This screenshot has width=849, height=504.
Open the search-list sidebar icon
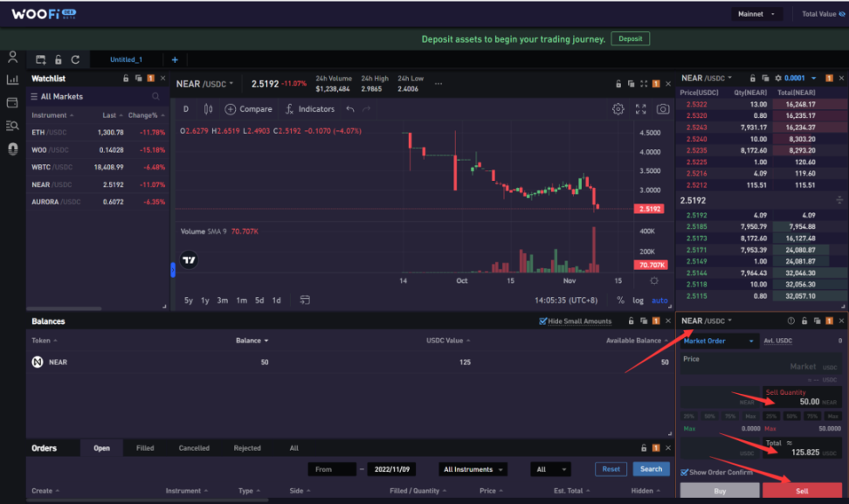click(x=12, y=126)
